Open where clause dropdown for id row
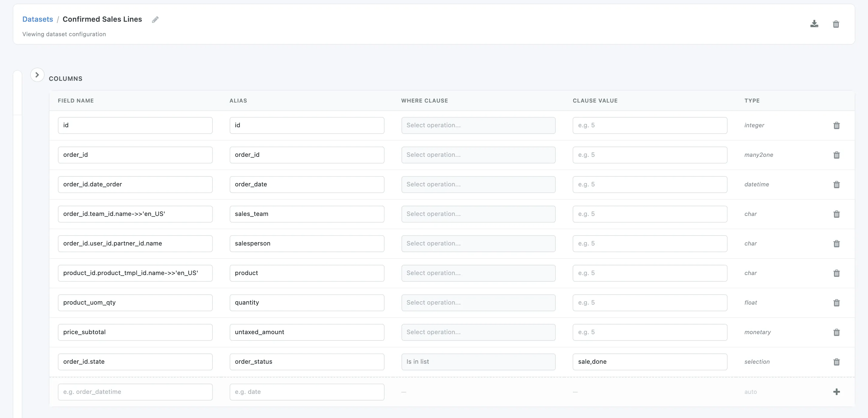The width and height of the screenshot is (868, 418). click(478, 125)
